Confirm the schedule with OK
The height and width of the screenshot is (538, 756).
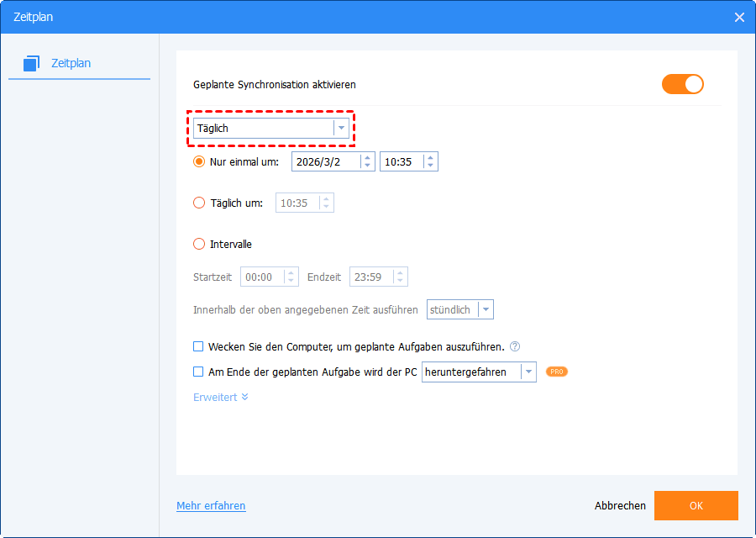[696, 505]
